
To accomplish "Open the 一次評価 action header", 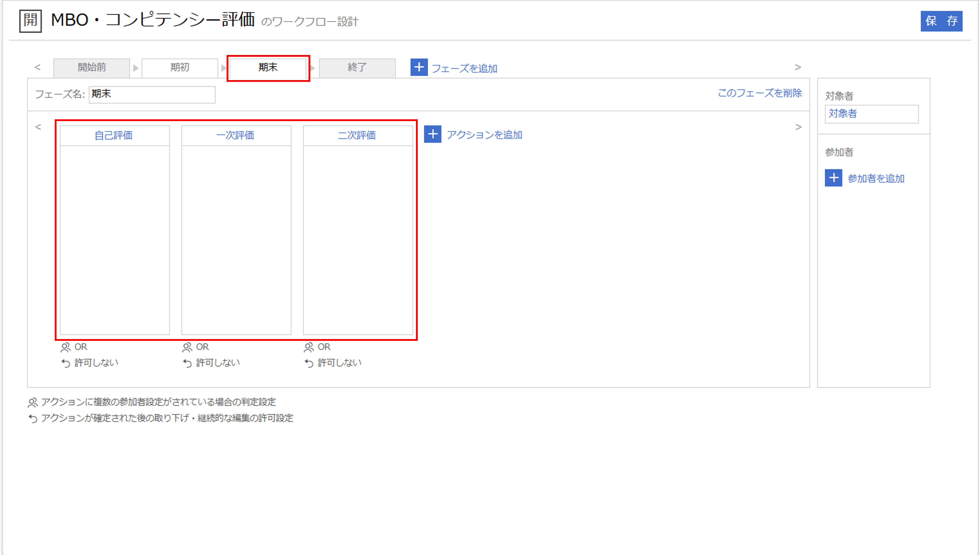I will [236, 135].
